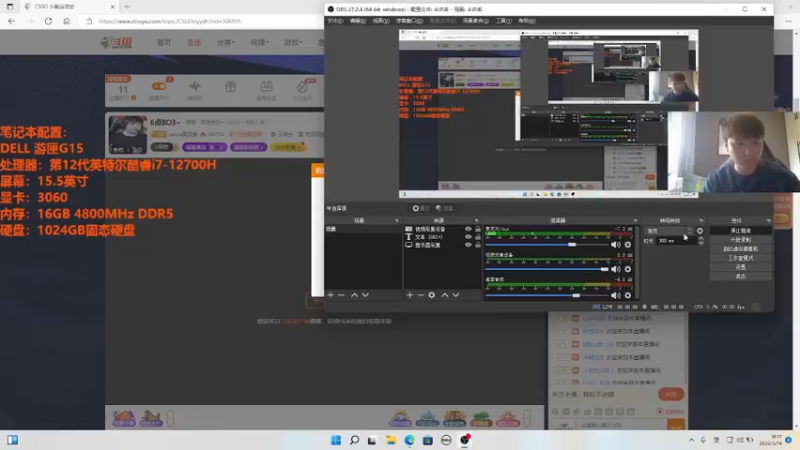
Task: Toggle the orange switch on Douyu toolbar
Action: (x=159, y=86)
